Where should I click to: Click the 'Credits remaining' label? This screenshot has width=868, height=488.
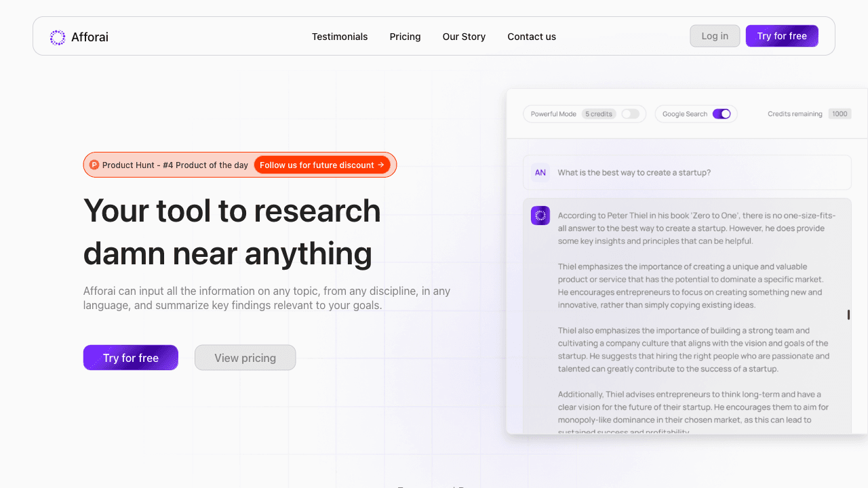coord(795,114)
